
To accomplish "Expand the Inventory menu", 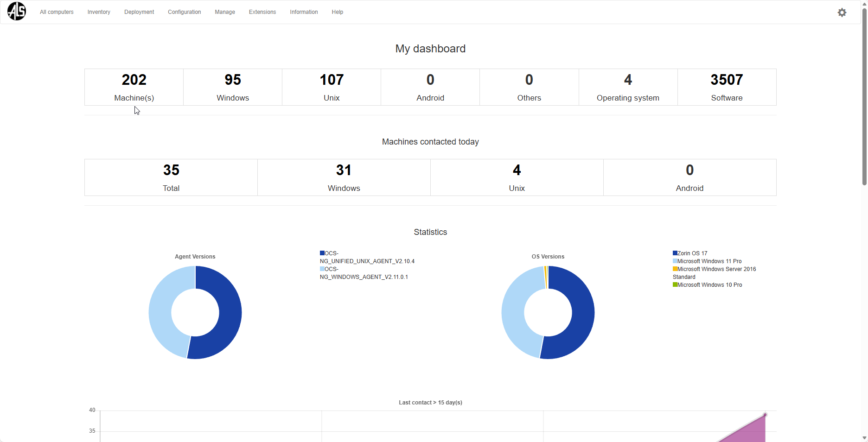I will click(x=99, y=12).
